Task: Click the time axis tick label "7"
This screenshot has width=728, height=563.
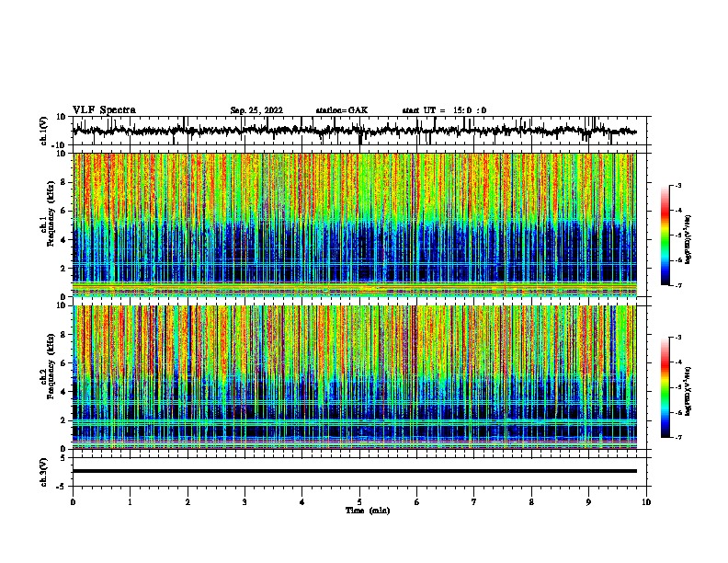Action: (x=474, y=501)
